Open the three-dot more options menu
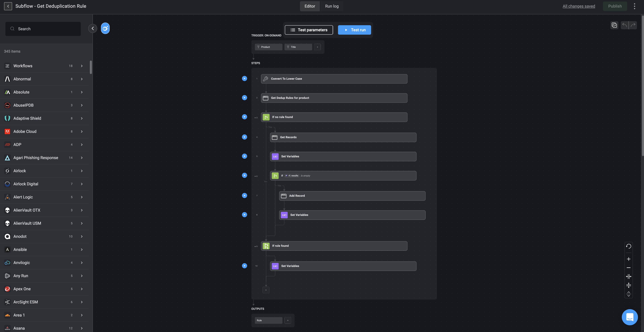 point(635,6)
